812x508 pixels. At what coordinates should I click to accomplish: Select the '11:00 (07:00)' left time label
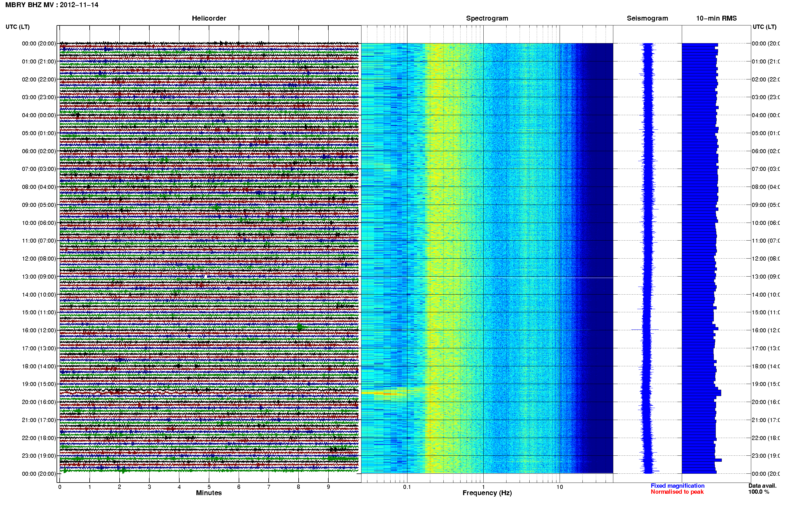[x=39, y=241]
